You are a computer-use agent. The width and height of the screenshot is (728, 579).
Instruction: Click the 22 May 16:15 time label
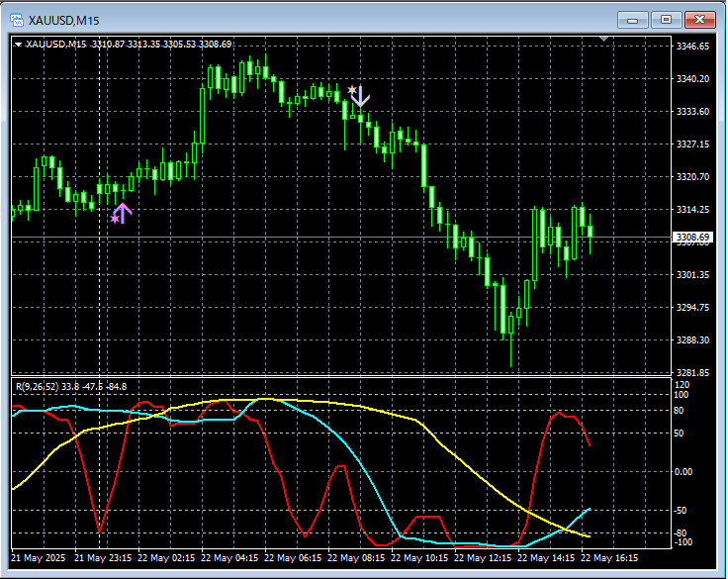pyautogui.click(x=609, y=557)
